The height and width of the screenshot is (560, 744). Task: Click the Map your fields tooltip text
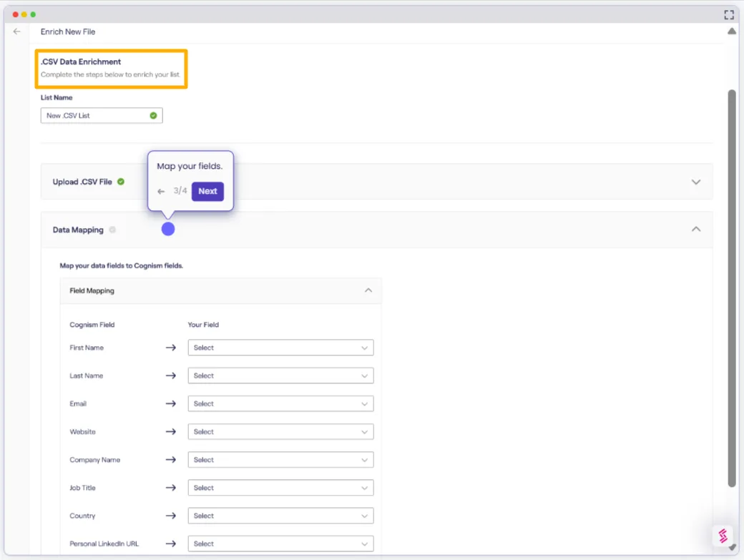tap(190, 166)
